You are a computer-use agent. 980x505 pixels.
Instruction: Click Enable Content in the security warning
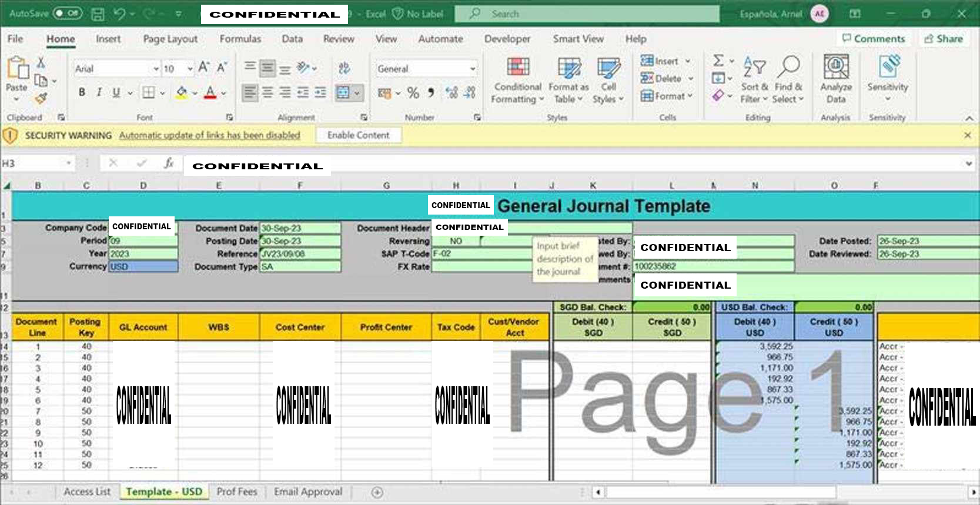click(x=359, y=135)
